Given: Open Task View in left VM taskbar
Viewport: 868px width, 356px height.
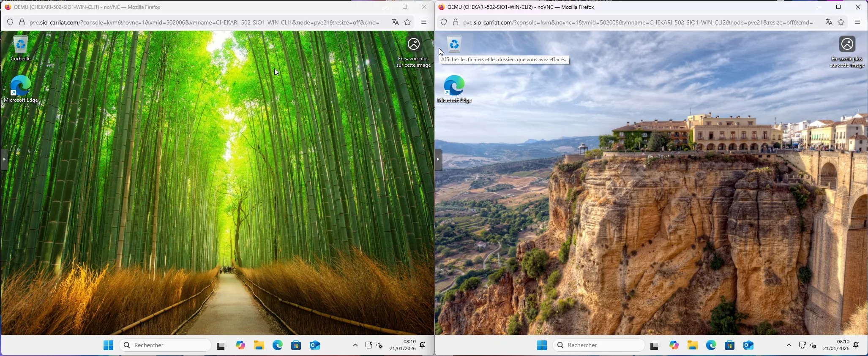Looking at the screenshot, I should (x=221, y=345).
